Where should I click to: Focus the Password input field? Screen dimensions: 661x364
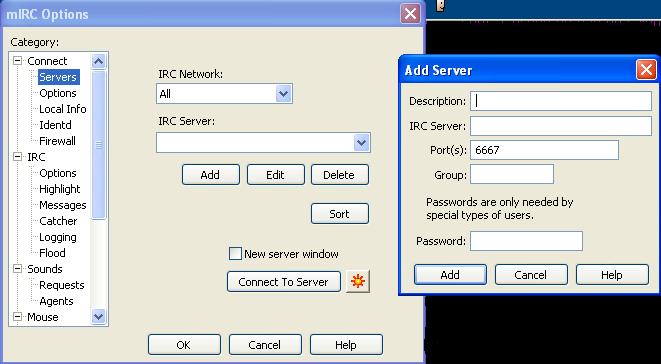pos(527,241)
